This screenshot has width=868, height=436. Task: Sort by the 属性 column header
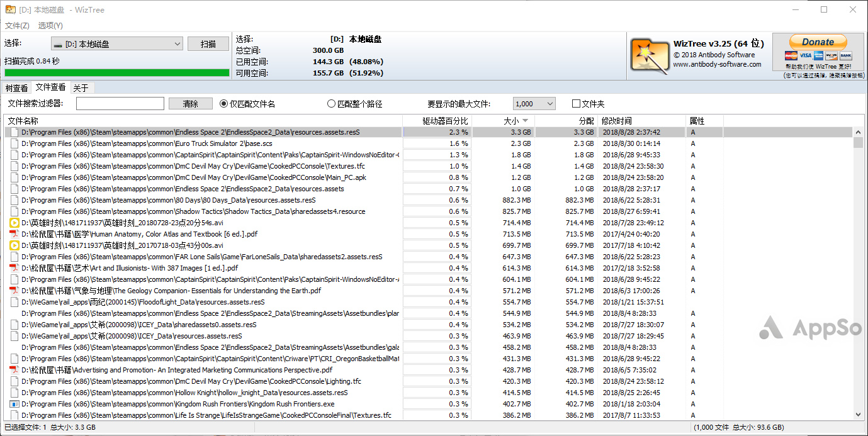(x=705, y=121)
